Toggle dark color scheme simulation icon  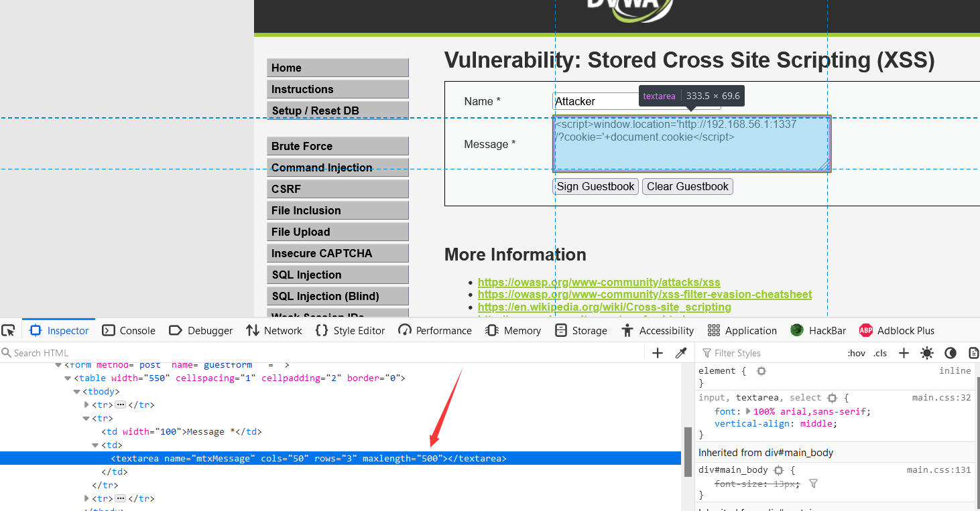pyautogui.click(x=951, y=353)
